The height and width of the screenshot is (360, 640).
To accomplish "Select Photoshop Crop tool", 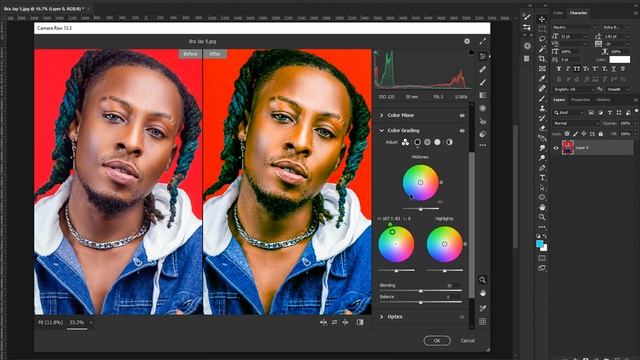I will click(542, 59).
